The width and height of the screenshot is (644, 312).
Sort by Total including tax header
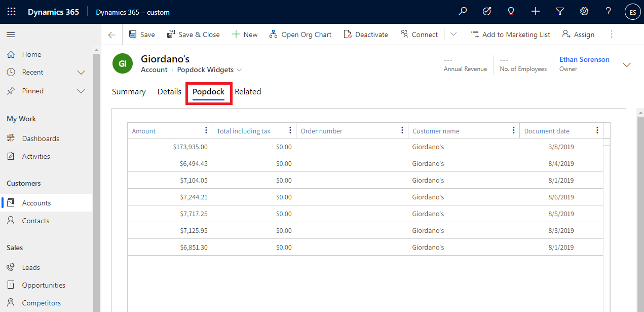pyautogui.click(x=244, y=131)
